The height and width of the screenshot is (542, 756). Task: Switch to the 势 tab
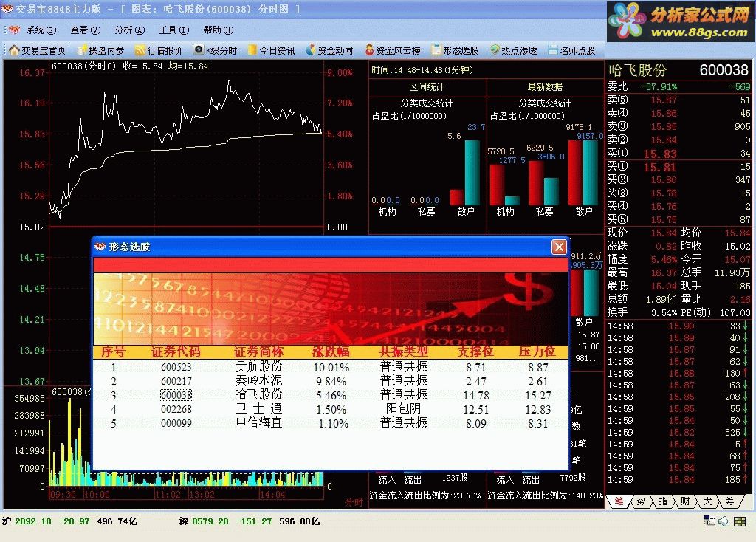pyautogui.click(x=641, y=501)
